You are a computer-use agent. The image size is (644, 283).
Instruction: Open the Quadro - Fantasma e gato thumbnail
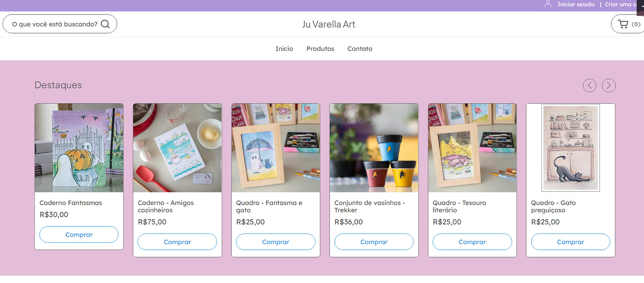coord(276,148)
